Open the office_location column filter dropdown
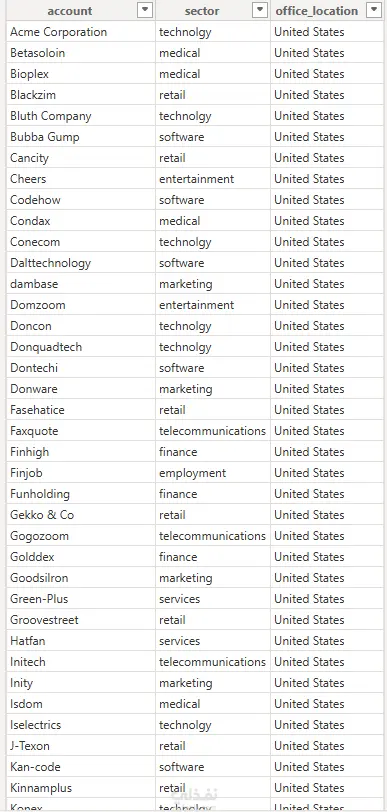This screenshot has width=387, height=812. [374, 10]
